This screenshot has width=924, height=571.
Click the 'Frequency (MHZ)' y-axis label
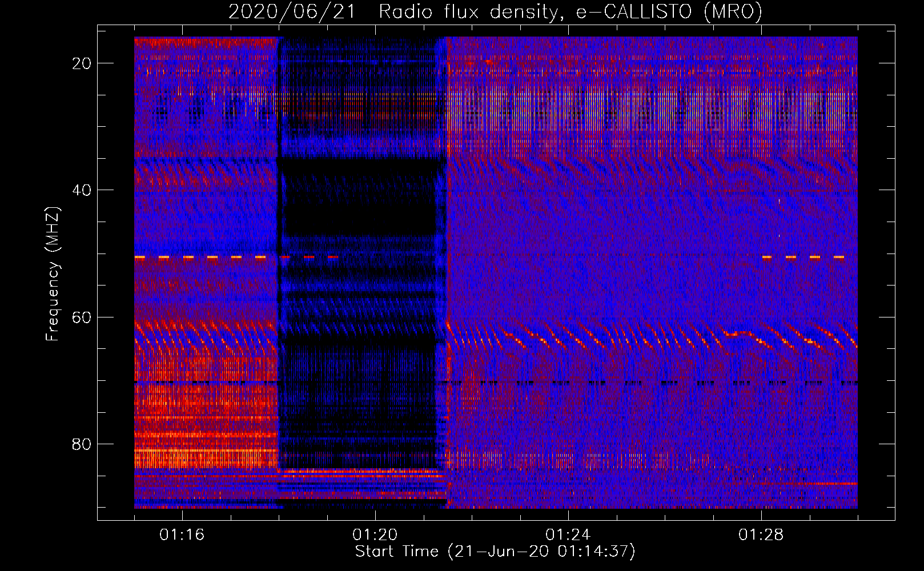tap(52, 274)
